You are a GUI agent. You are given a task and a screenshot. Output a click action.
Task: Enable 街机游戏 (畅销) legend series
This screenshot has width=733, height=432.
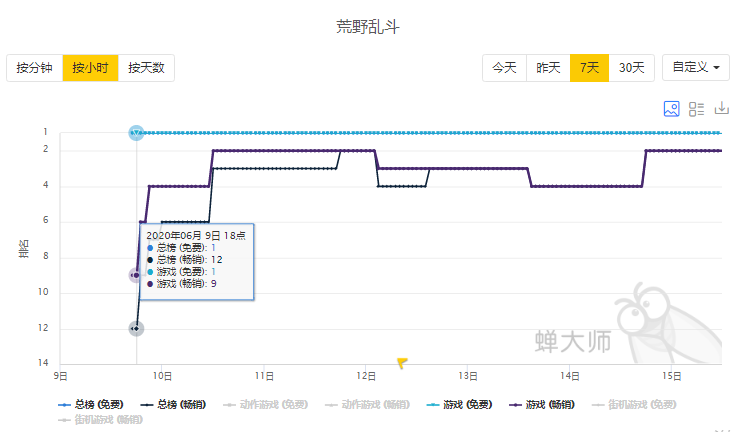[x=101, y=419]
